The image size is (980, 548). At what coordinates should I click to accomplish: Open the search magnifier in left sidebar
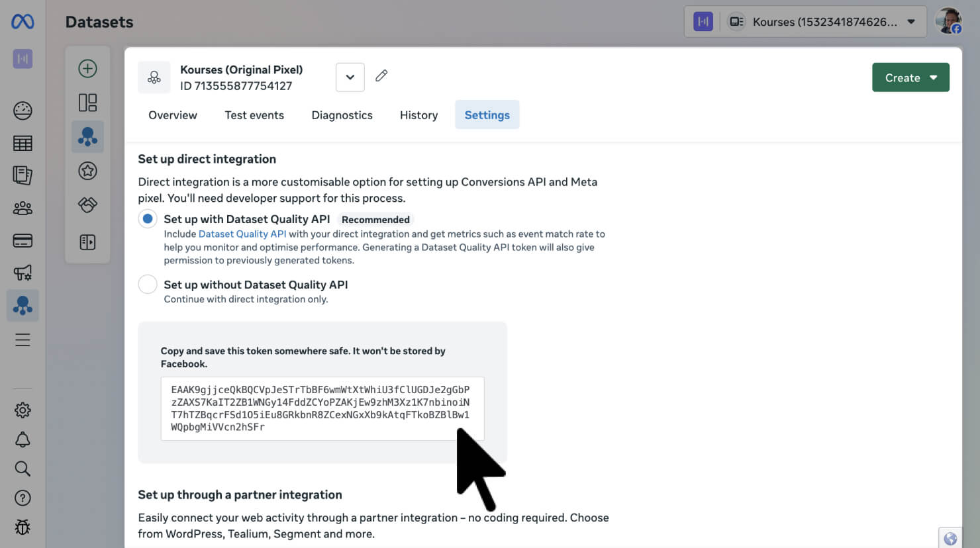[x=23, y=469]
